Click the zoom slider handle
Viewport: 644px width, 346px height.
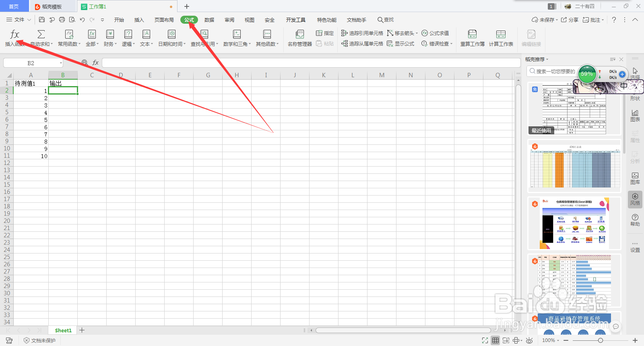(601, 340)
